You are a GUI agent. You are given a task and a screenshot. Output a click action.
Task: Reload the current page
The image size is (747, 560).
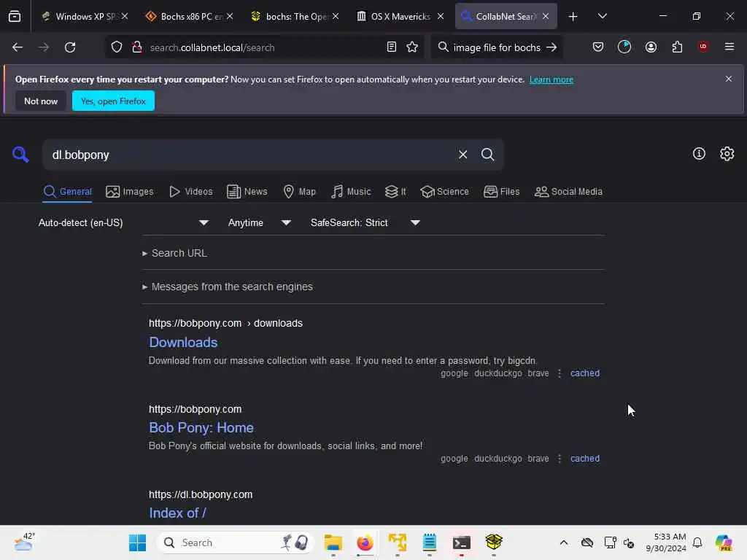pyautogui.click(x=70, y=47)
